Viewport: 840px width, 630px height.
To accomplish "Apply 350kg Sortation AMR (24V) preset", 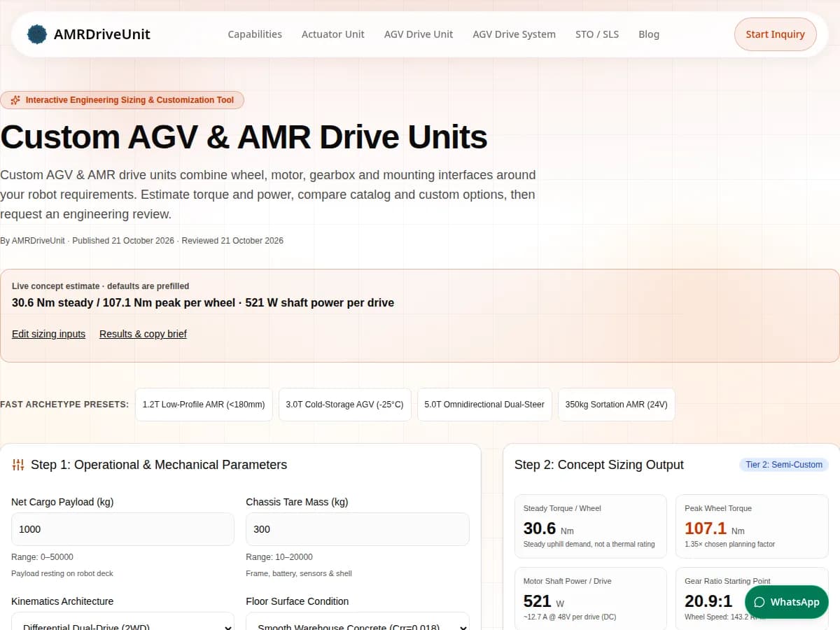I will coord(616,405).
